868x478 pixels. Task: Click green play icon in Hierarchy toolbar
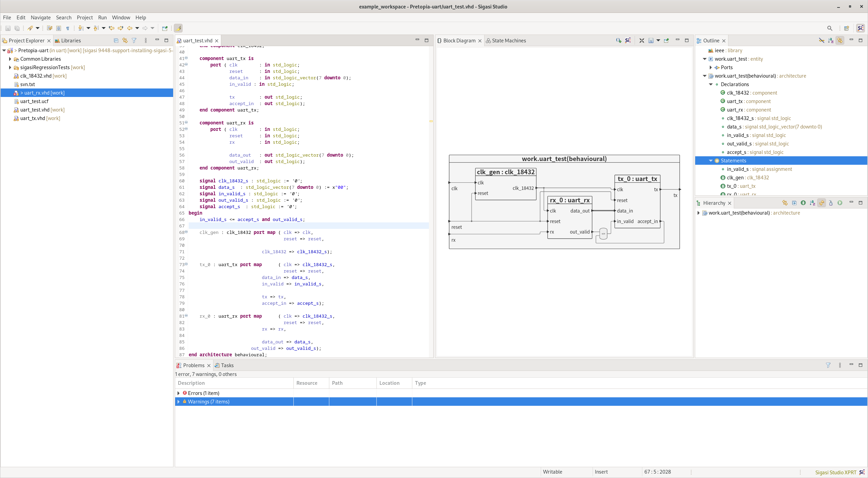pos(840,203)
